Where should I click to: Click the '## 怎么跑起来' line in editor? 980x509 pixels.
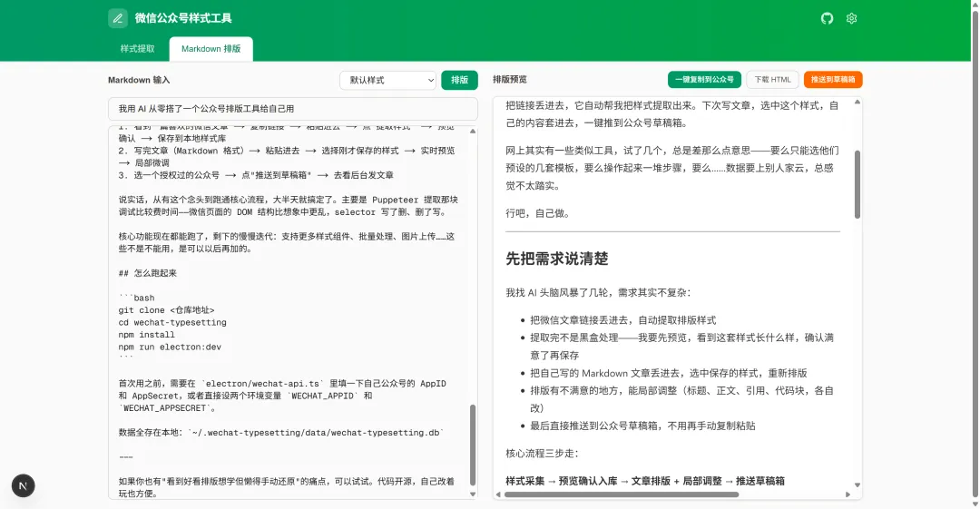[148, 273]
